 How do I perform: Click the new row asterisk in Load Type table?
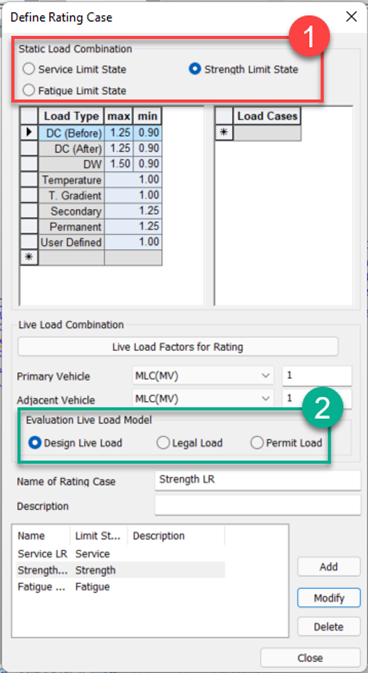(30, 258)
